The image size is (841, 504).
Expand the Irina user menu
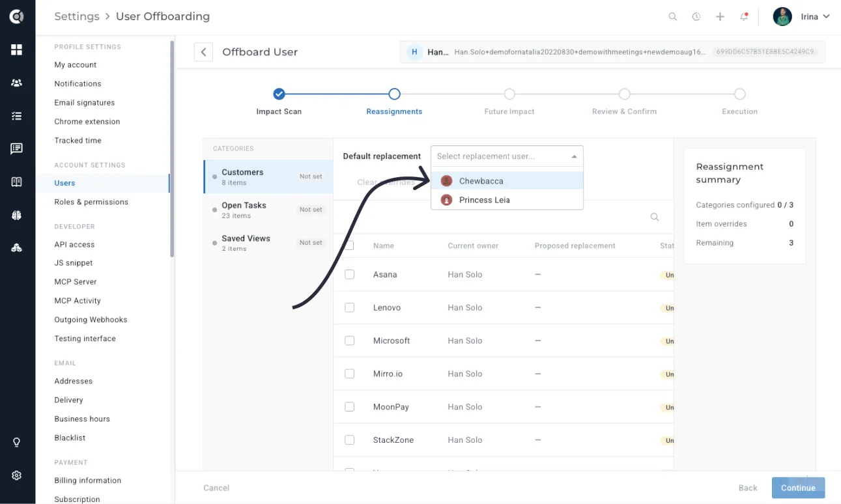coord(802,17)
